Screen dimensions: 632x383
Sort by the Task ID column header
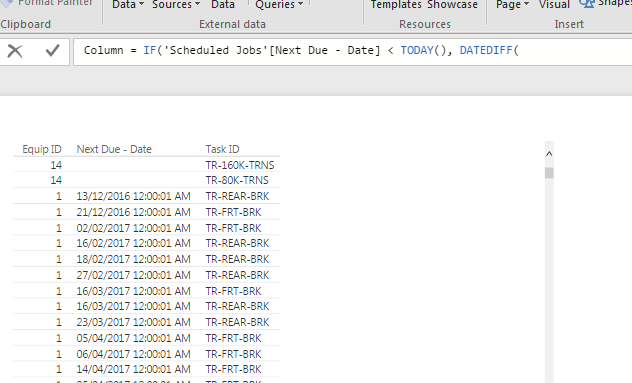[x=222, y=149]
